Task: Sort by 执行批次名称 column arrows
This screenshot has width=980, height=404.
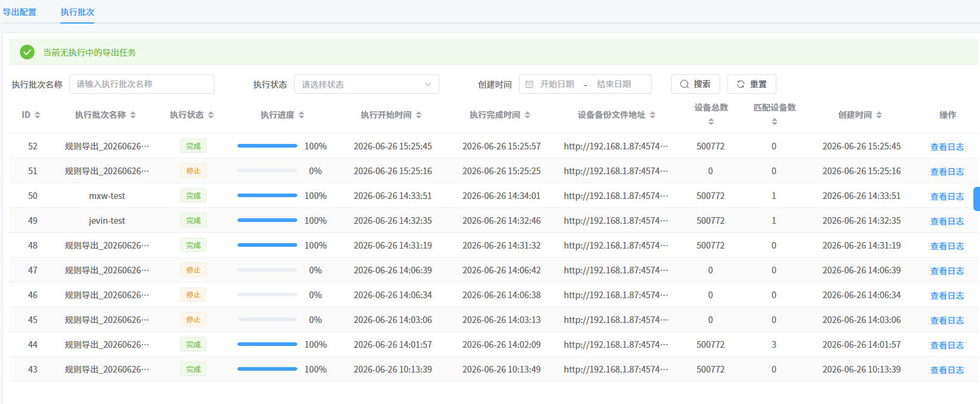Action: click(133, 115)
